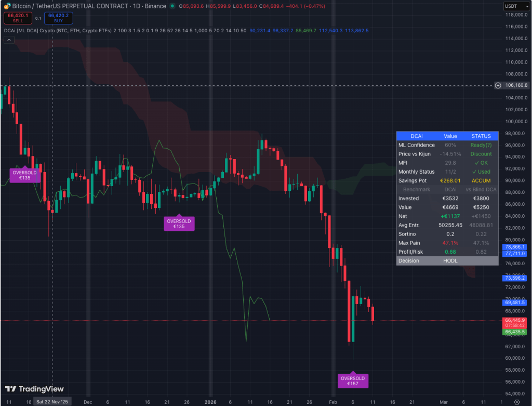
Task: Click the TradingView logo
Action: 34,389
